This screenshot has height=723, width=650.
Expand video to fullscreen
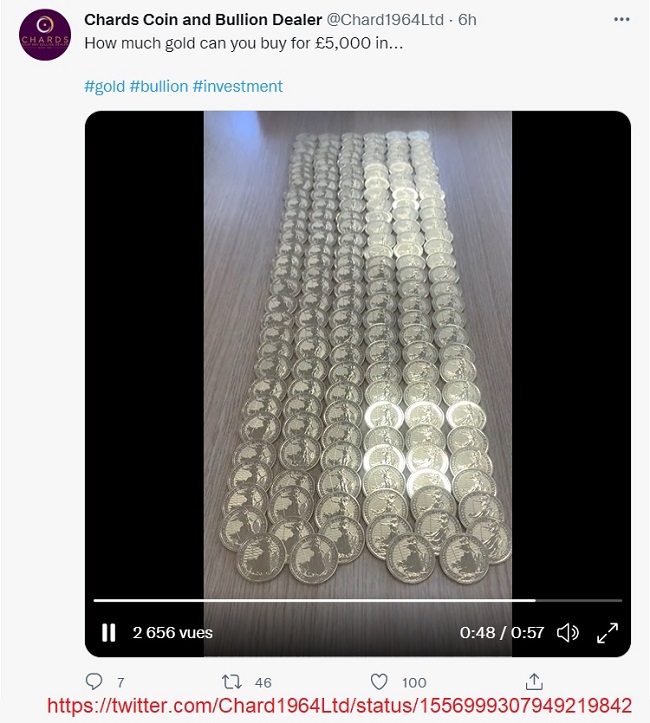[607, 633]
